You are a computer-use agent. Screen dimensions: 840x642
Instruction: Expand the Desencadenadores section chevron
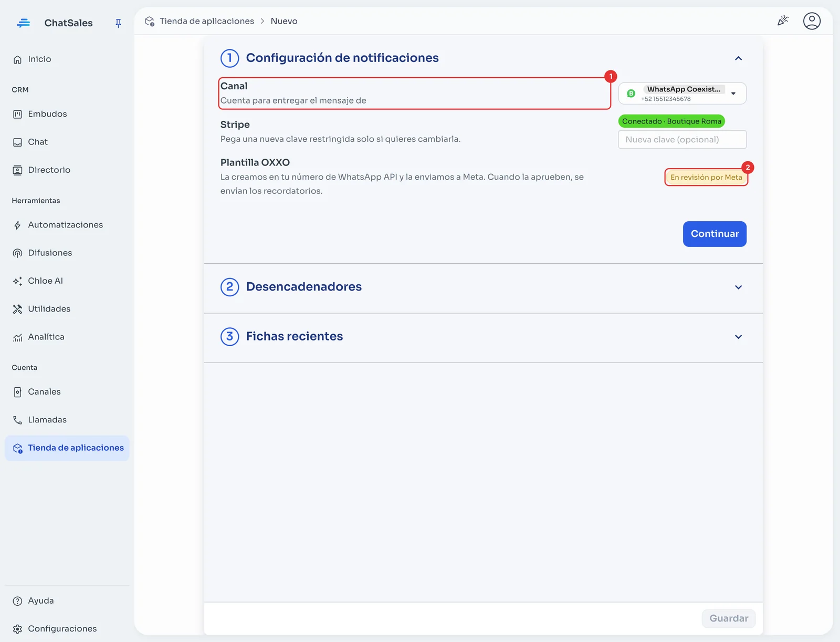(738, 287)
